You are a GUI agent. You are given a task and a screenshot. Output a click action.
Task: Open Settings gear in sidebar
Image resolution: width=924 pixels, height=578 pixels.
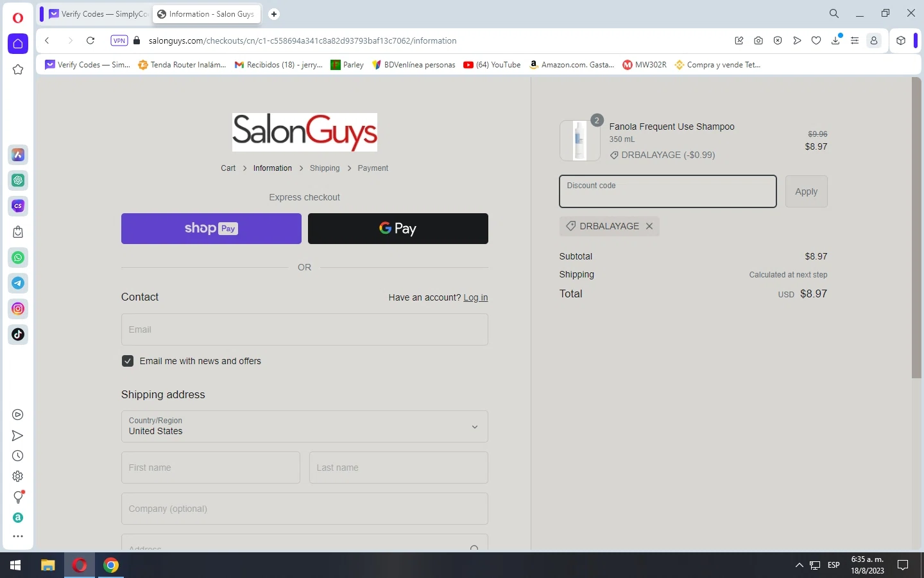click(x=18, y=477)
